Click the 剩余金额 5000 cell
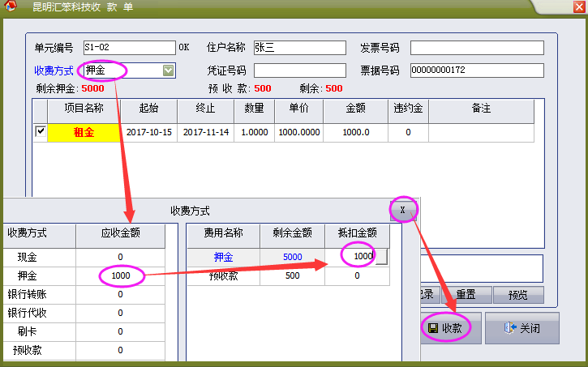The height and width of the screenshot is (367, 588). 293,258
